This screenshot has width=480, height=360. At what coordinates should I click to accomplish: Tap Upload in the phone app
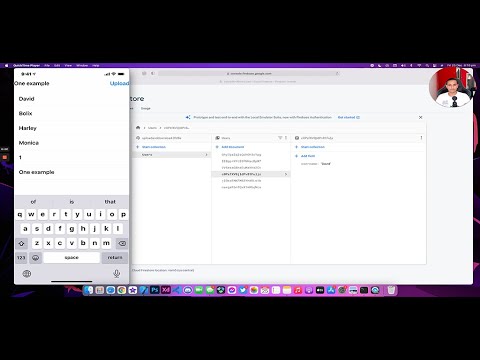[119, 83]
